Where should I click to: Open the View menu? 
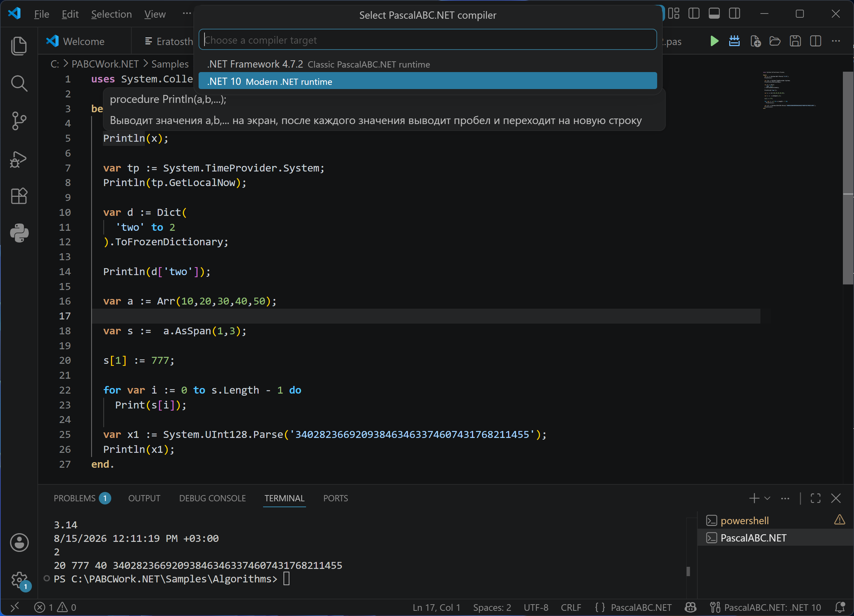(155, 14)
